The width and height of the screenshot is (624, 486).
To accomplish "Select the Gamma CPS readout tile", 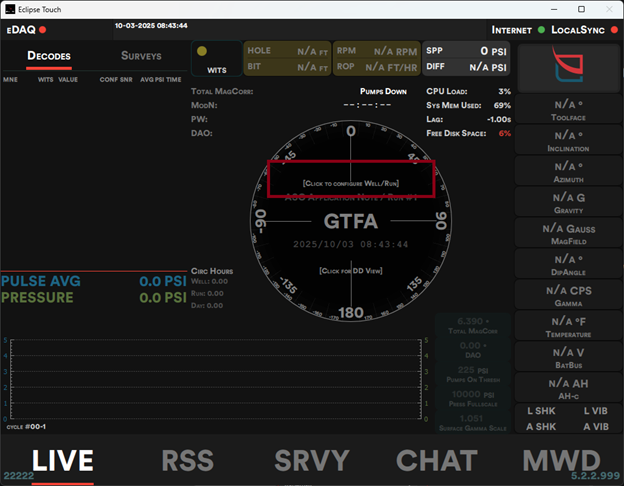I will pos(568,295).
